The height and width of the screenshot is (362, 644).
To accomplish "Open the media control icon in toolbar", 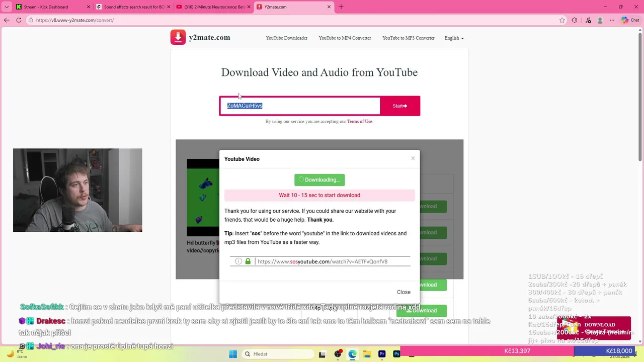I will [588, 20].
